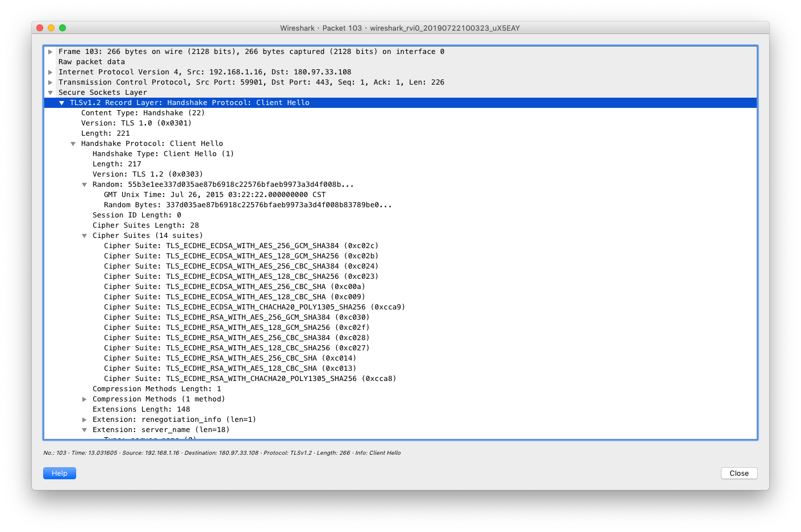Expand the Transmission Control Protocol section
Viewport: 801px width, 532px height.
[51, 82]
